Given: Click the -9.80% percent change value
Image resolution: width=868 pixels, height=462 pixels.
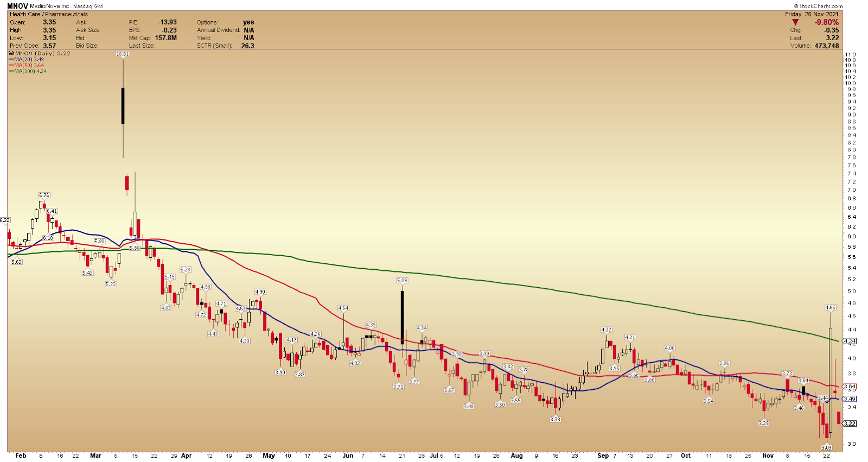Looking at the screenshot, I should point(826,22).
